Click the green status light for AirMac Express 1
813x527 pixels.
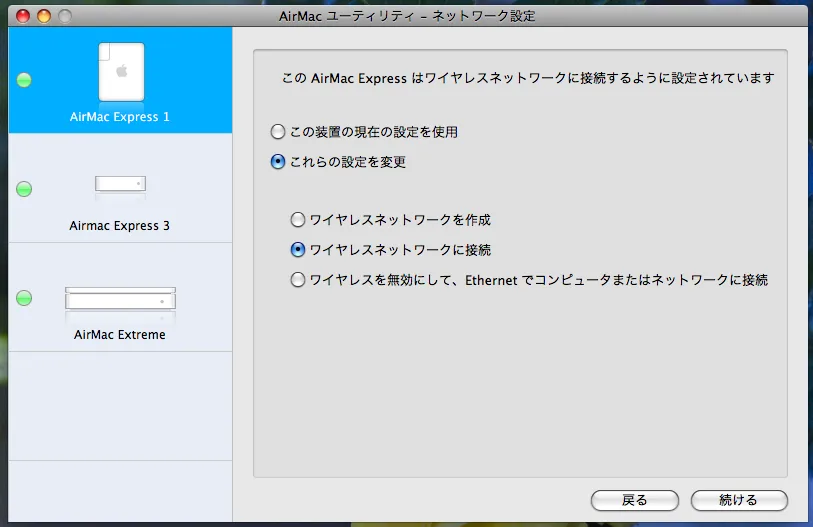[x=25, y=80]
